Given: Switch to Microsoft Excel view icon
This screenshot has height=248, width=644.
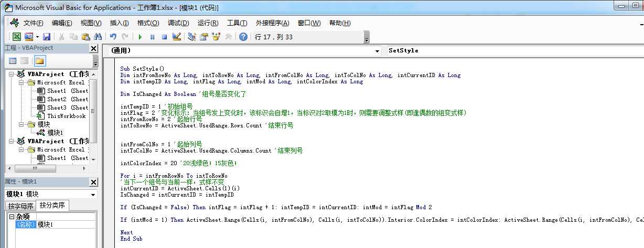Looking at the screenshot, I should (x=16, y=37).
